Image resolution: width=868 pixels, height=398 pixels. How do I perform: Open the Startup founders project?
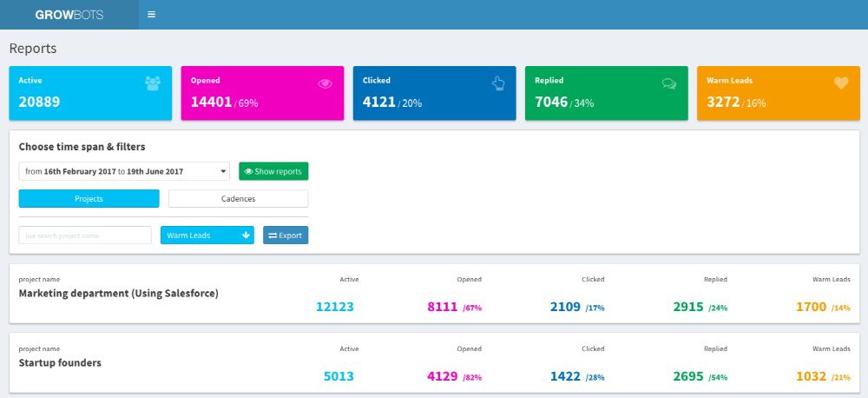pyautogui.click(x=60, y=362)
